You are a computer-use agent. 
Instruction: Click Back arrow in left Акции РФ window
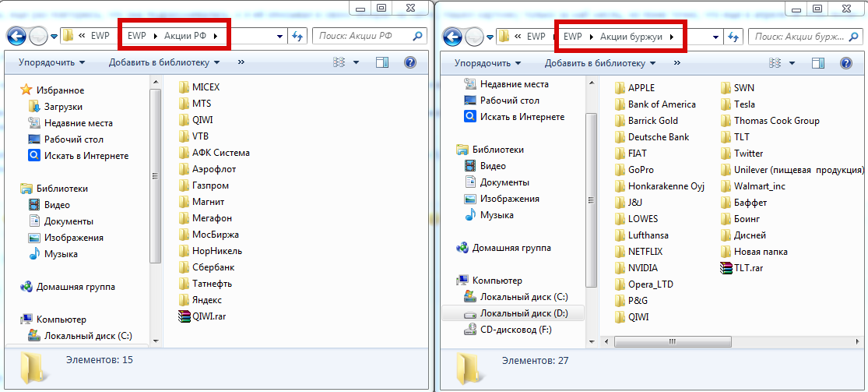pos(16,37)
